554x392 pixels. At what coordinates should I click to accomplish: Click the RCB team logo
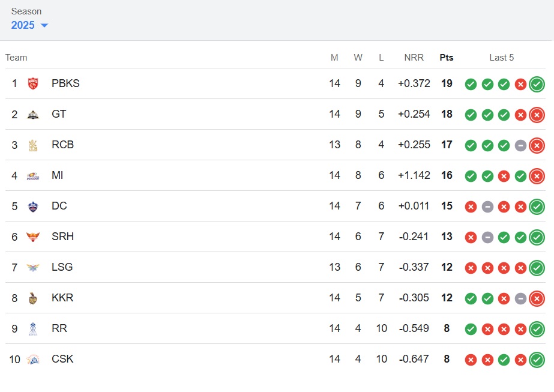point(34,145)
